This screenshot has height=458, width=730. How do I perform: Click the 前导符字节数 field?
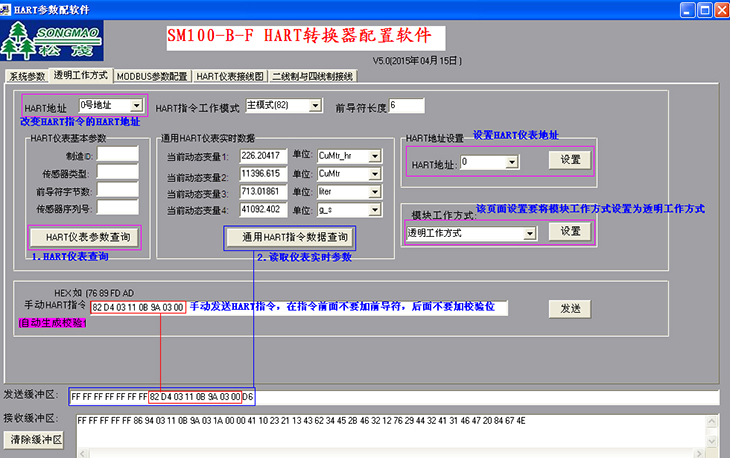click(118, 189)
